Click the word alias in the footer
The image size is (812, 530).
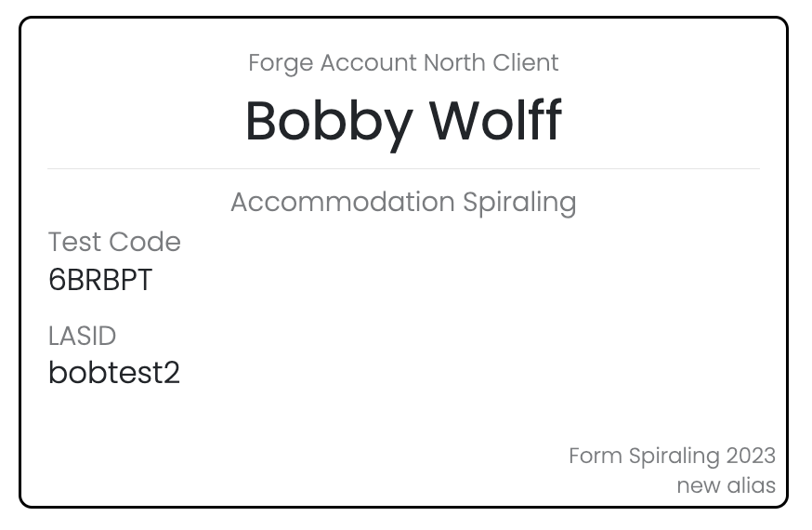click(752, 485)
